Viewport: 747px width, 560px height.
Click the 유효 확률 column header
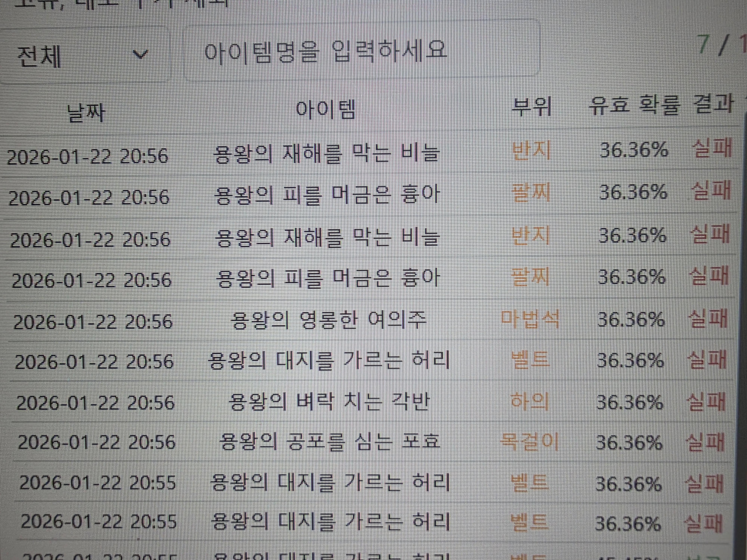(634, 105)
